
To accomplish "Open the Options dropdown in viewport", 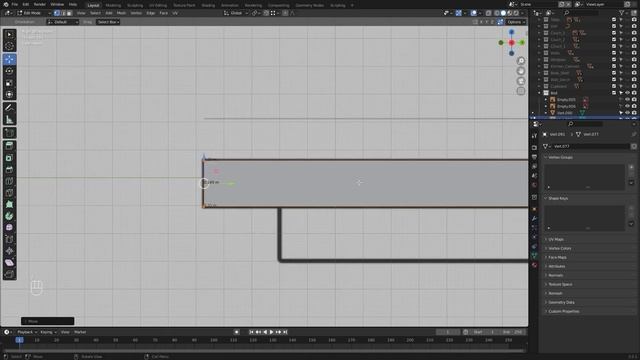I will (x=516, y=22).
